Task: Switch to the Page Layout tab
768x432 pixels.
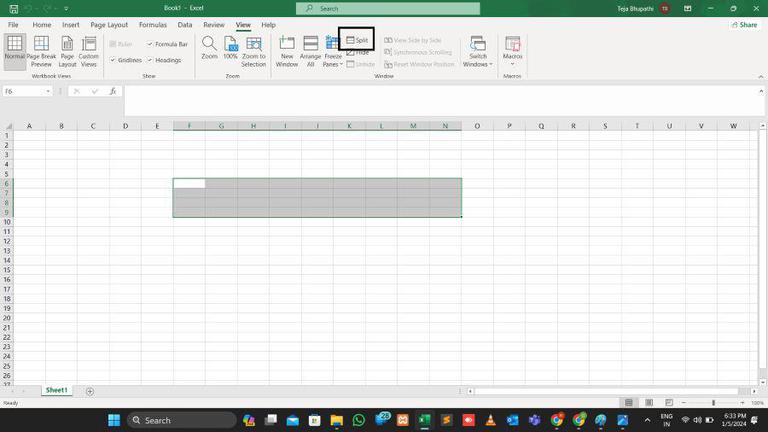Action: 109,24
